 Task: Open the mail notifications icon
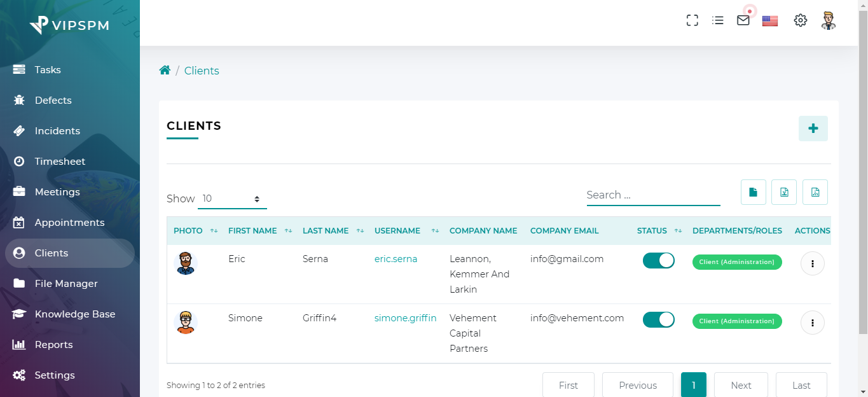[x=743, y=20]
